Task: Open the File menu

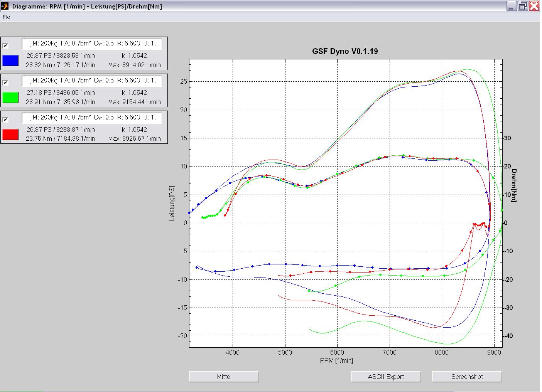Action: coord(6,17)
